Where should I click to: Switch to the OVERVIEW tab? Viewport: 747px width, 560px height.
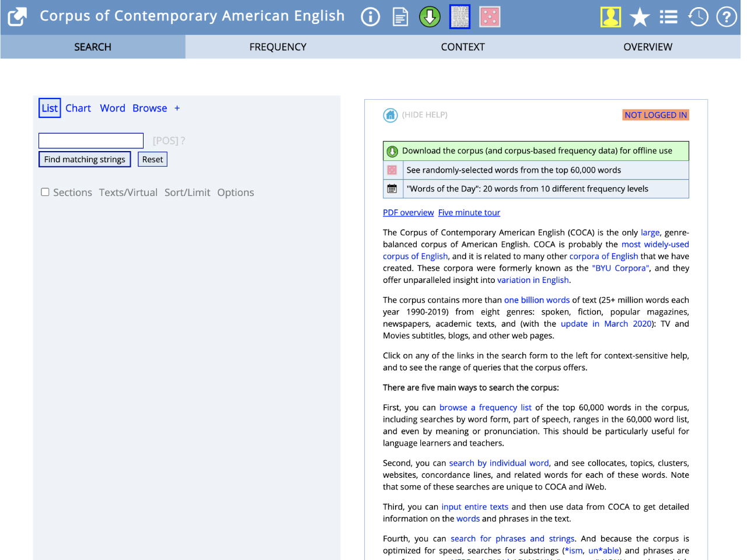[x=648, y=47]
